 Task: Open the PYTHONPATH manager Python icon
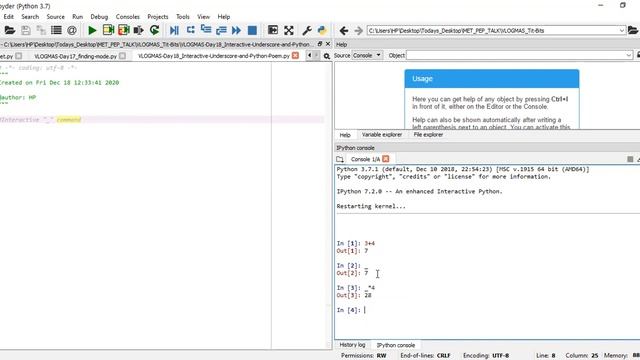[322, 30]
